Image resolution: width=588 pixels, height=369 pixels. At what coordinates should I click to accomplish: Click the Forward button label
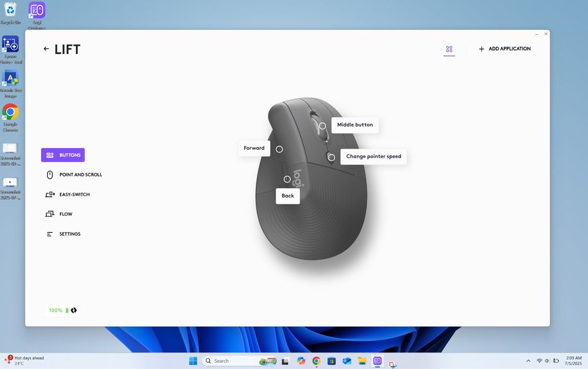pos(254,148)
